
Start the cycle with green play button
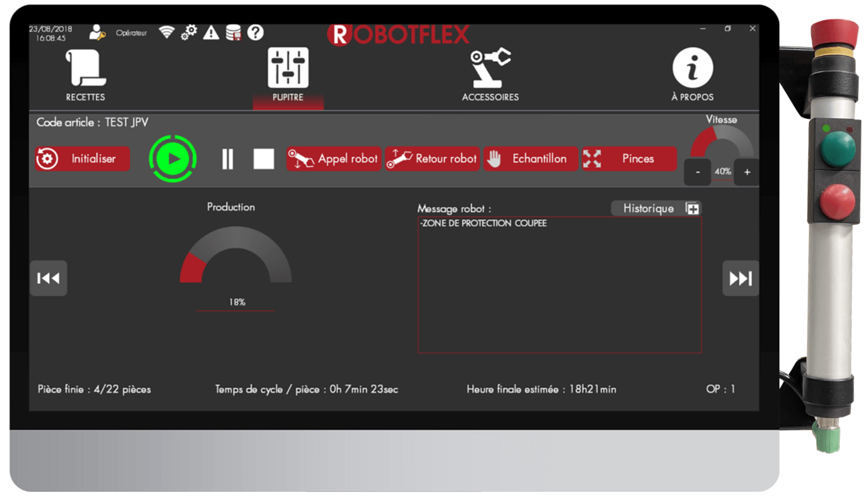pos(173,159)
